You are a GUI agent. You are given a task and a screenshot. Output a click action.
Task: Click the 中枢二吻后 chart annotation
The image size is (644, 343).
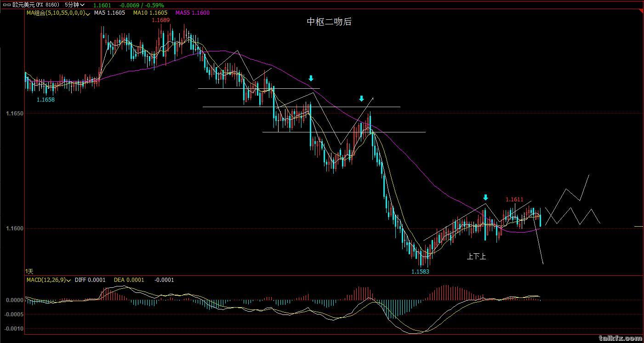tap(329, 22)
